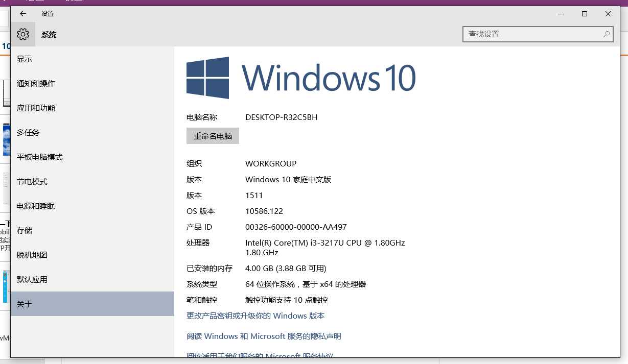
Task: Open 默认应用 settings
Action: pyautogui.click(x=92, y=280)
